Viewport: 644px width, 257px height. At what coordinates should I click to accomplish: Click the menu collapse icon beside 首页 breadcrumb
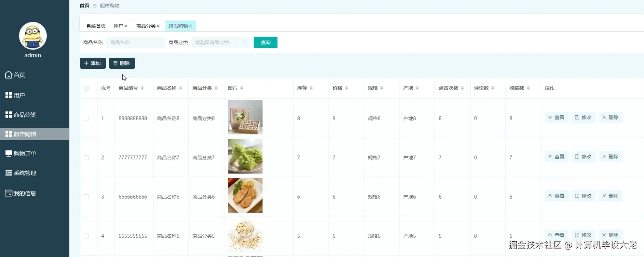(95, 6)
